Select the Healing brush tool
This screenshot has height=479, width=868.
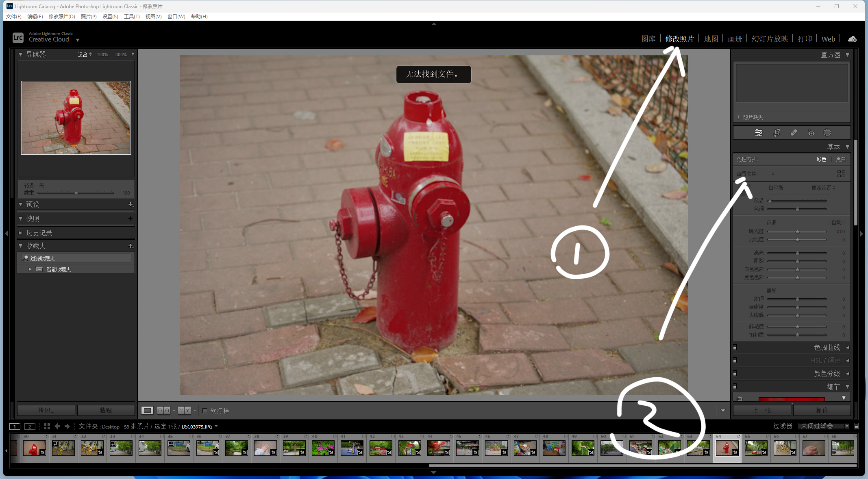tap(794, 133)
